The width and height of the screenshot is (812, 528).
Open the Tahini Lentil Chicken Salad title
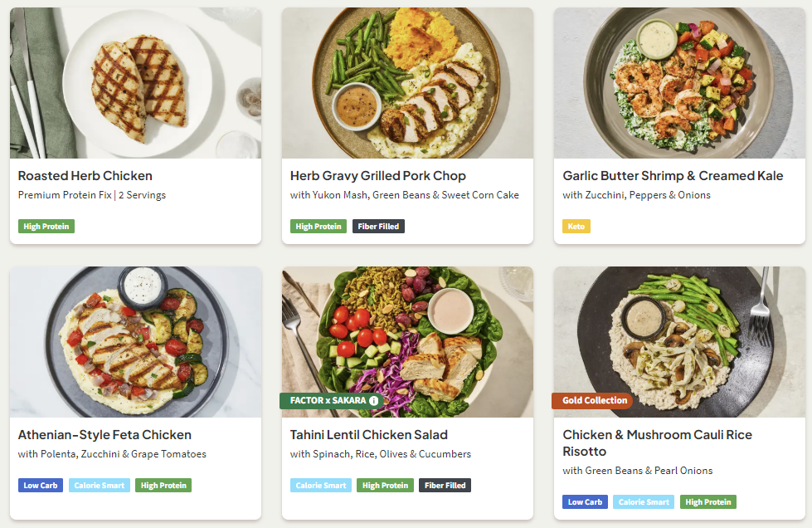pos(368,435)
